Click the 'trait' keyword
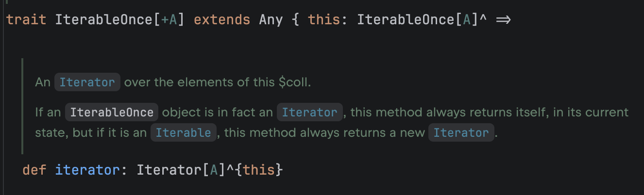This screenshot has height=195, width=644. coord(26,20)
